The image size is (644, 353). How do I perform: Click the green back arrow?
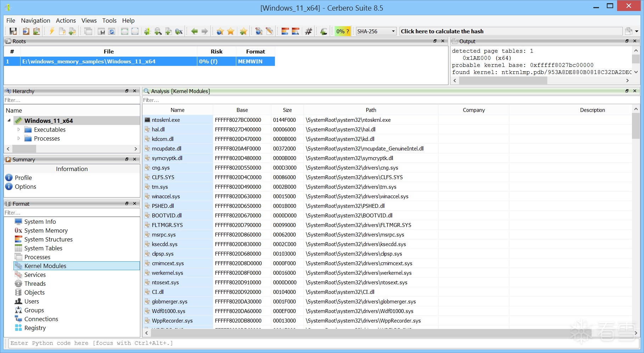pyautogui.click(x=194, y=31)
